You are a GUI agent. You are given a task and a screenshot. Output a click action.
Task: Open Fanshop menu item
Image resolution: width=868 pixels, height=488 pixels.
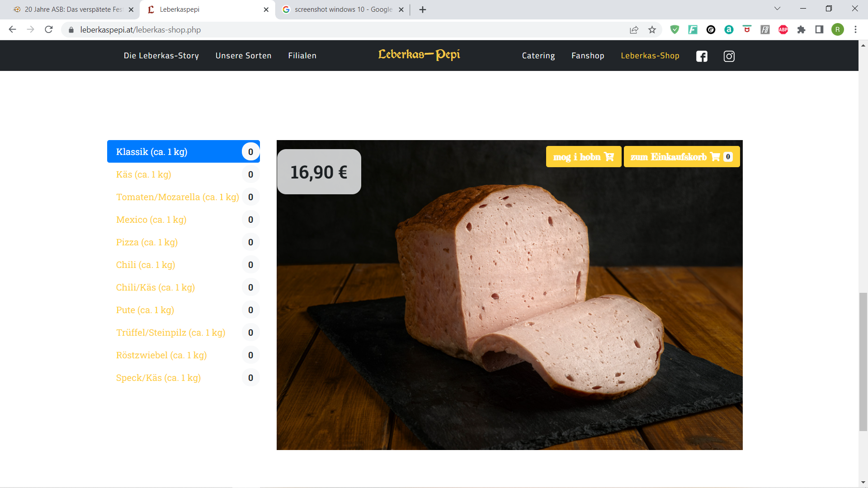(x=588, y=56)
